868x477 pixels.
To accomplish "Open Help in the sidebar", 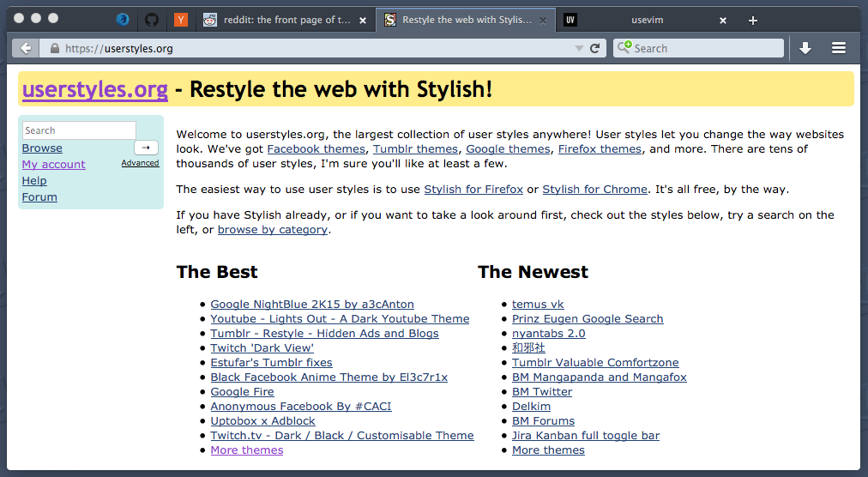I will coord(34,181).
